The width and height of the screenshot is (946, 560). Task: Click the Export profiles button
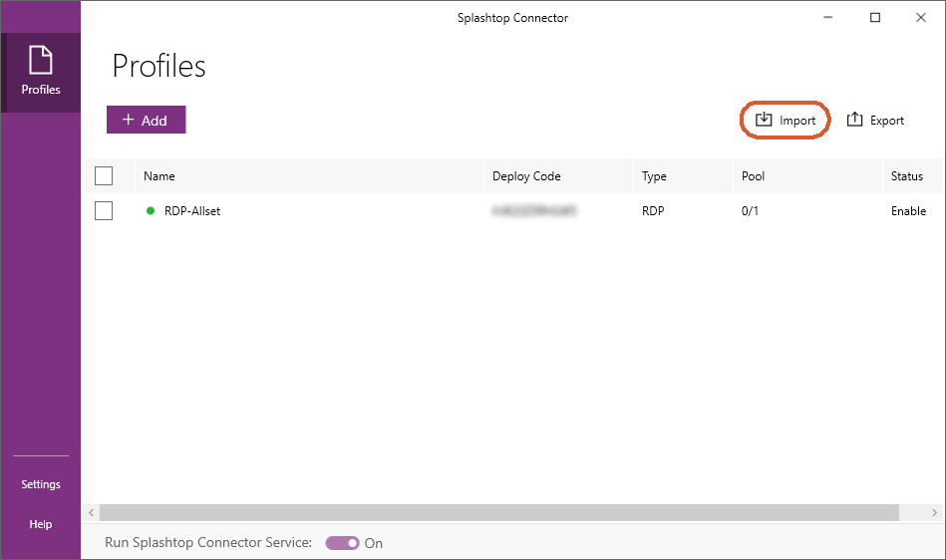point(875,120)
